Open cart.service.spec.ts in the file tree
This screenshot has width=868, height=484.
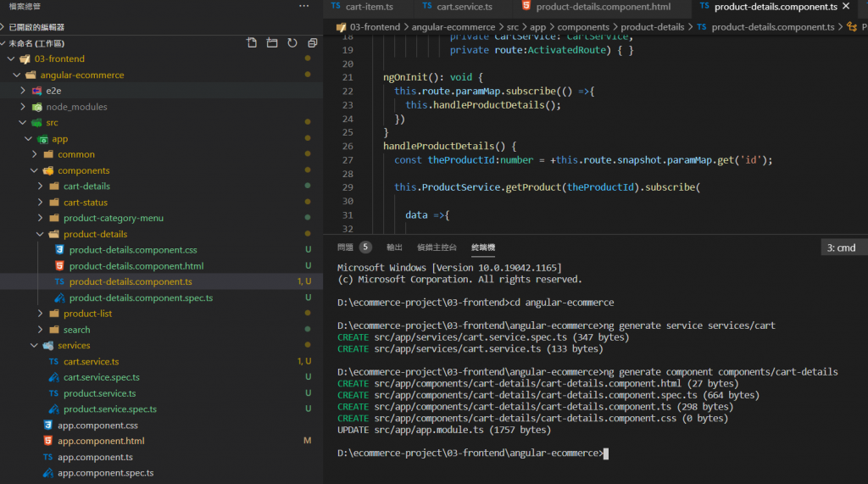point(101,377)
